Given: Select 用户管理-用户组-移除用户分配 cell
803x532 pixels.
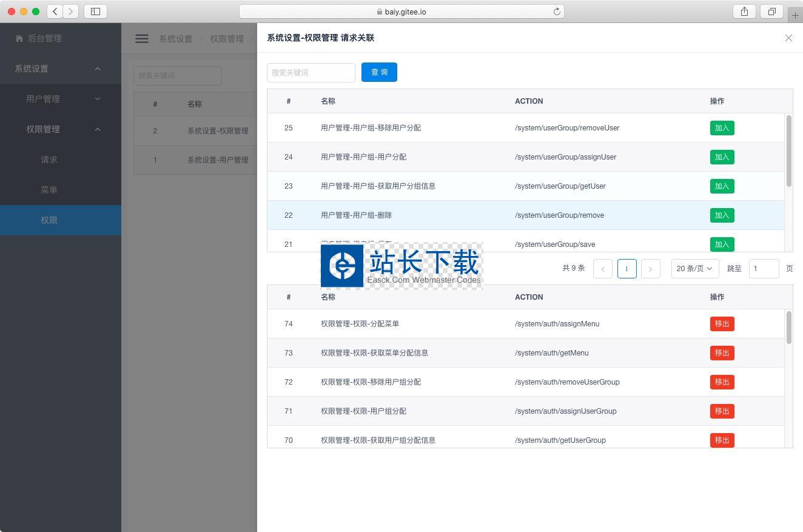Looking at the screenshot, I should tap(371, 128).
